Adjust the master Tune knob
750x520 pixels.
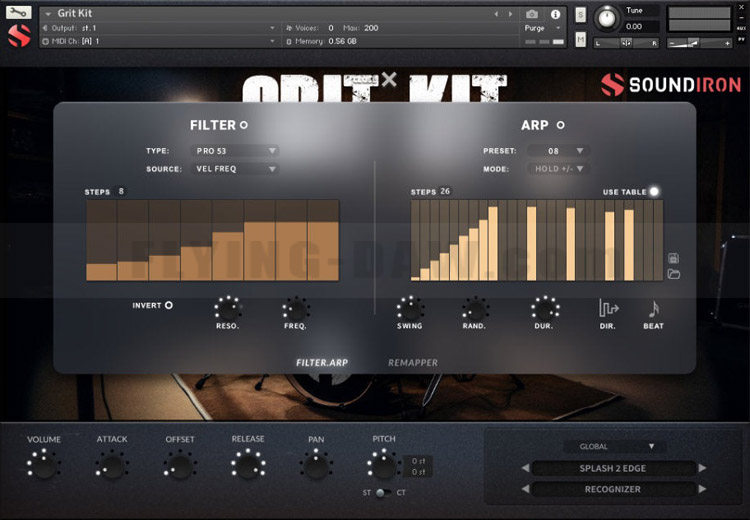[x=607, y=18]
